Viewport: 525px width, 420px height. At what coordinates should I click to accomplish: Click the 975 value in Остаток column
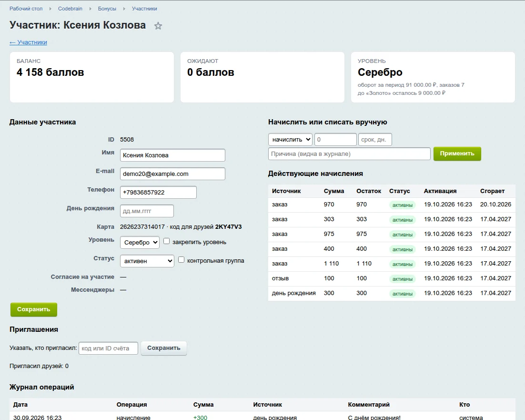[x=362, y=234]
